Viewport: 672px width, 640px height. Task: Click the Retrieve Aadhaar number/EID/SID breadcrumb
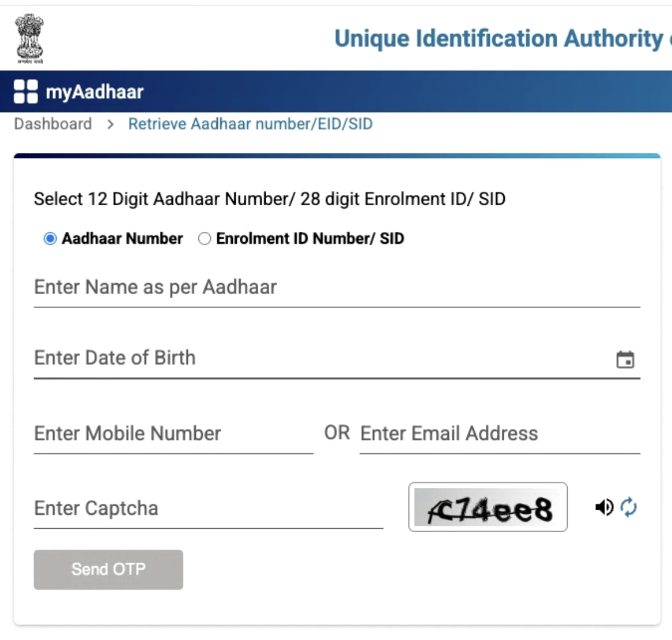pyautogui.click(x=250, y=124)
